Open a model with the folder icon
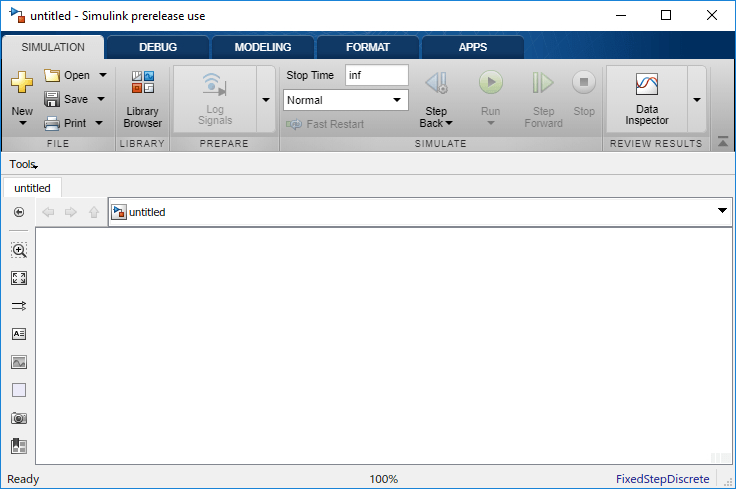The image size is (736, 489). click(52, 75)
